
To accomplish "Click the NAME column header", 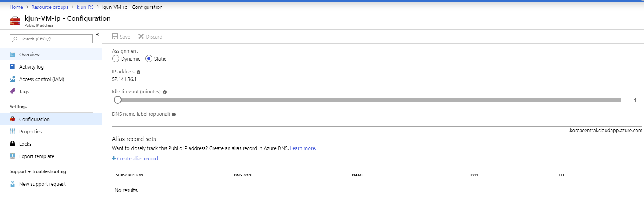I will pyautogui.click(x=358, y=175).
